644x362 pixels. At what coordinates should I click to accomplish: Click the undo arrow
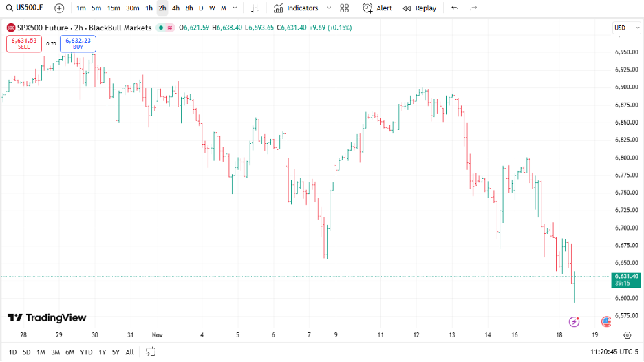pos(455,8)
